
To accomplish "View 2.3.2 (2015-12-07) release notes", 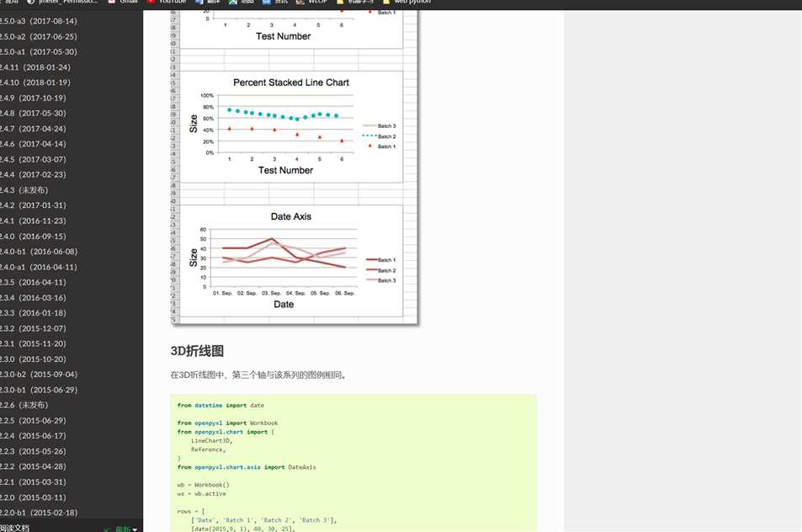I will coord(33,328).
